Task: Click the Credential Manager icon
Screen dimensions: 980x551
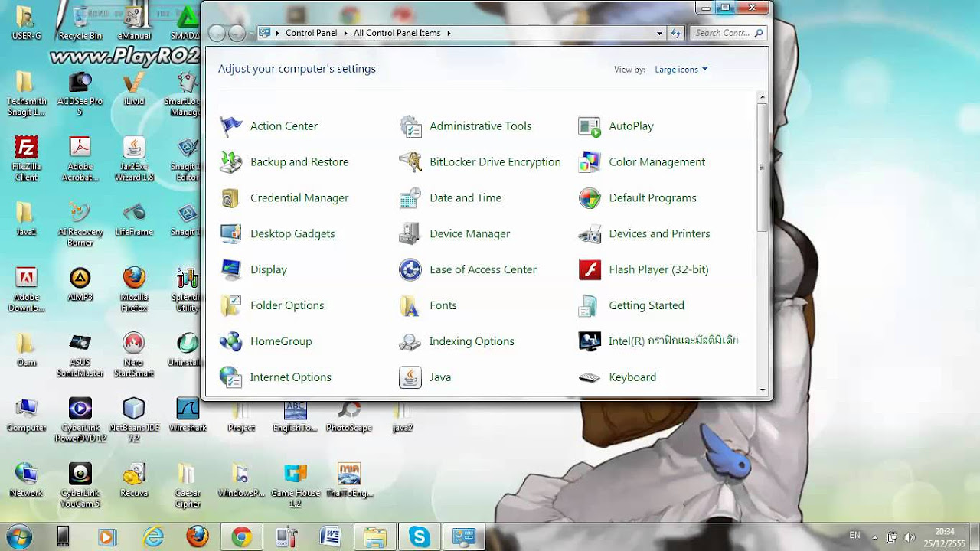Action: pyautogui.click(x=230, y=198)
